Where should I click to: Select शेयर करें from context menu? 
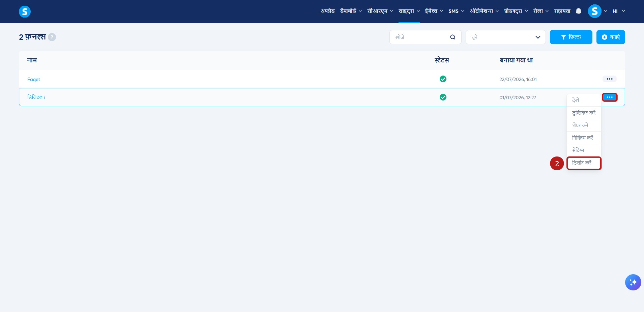pos(584,125)
